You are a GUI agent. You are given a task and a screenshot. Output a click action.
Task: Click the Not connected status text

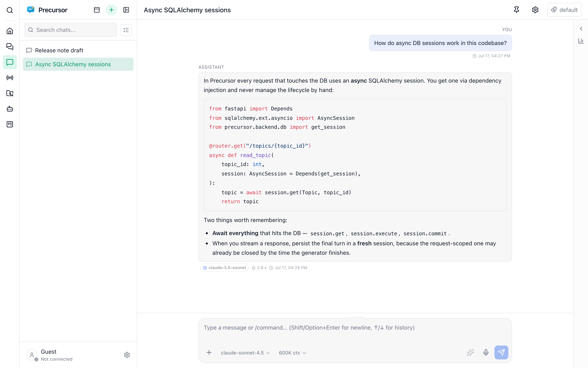(x=57, y=359)
